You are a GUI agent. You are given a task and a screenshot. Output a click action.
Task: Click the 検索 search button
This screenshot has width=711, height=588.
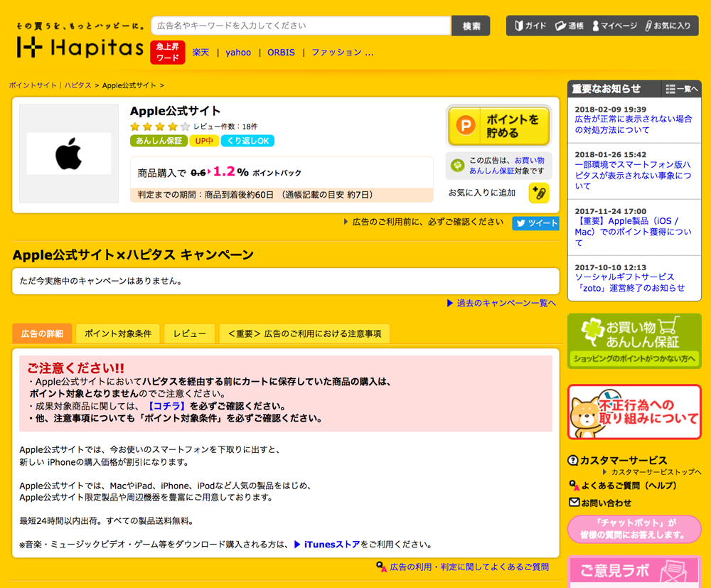click(471, 26)
